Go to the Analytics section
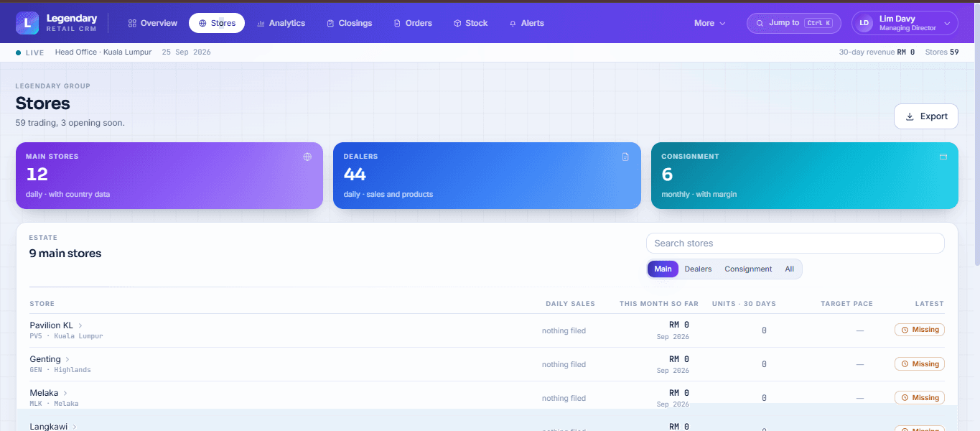The width and height of the screenshot is (980, 431). (x=281, y=23)
